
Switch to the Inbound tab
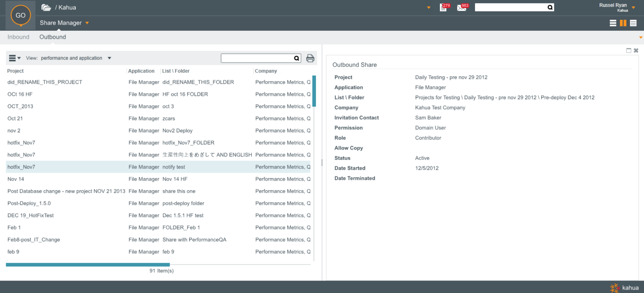[18, 37]
